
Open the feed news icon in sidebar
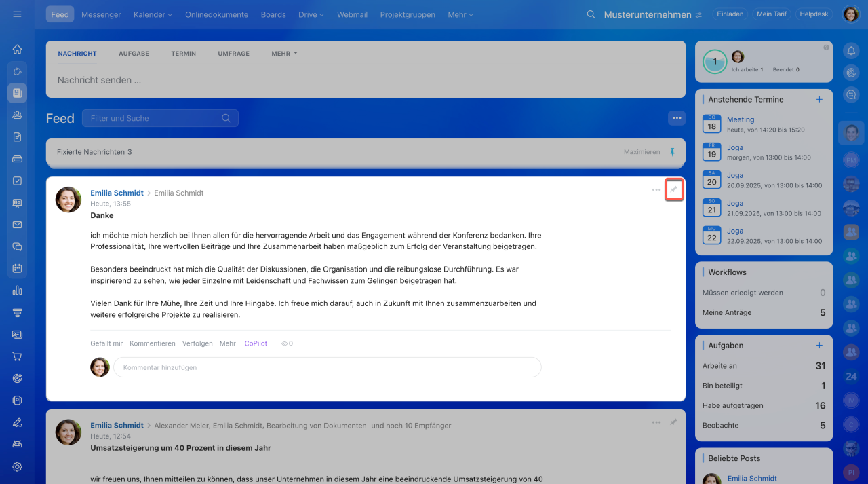[x=17, y=93]
